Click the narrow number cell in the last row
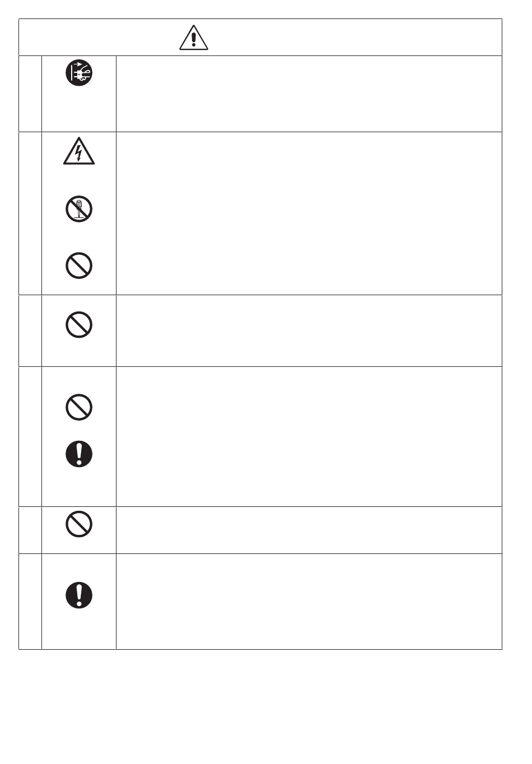Image resolution: width=532 pixels, height=764 pixels. click(30, 602)
